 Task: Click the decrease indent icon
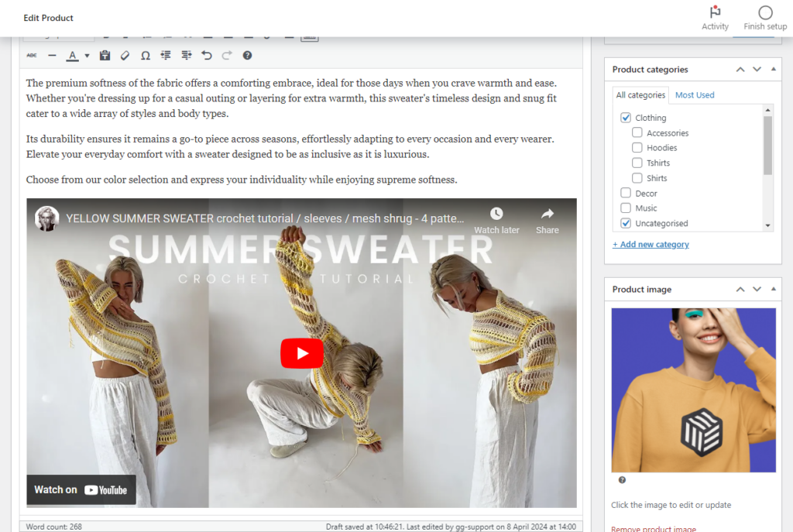(x=166, y=56)
